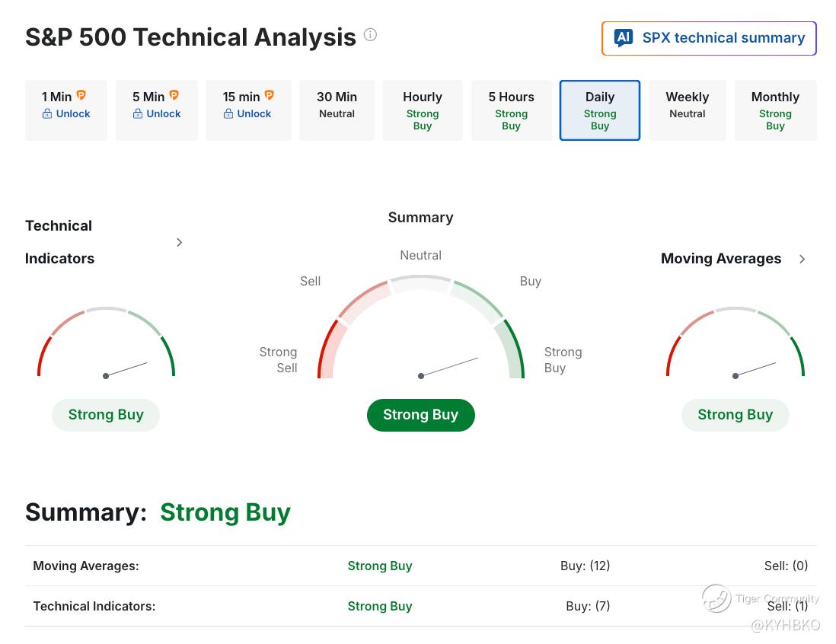Choose the Weekly timeframe tab
The width and height of the screenshot is (836, 644).
(x=687, y=110)
